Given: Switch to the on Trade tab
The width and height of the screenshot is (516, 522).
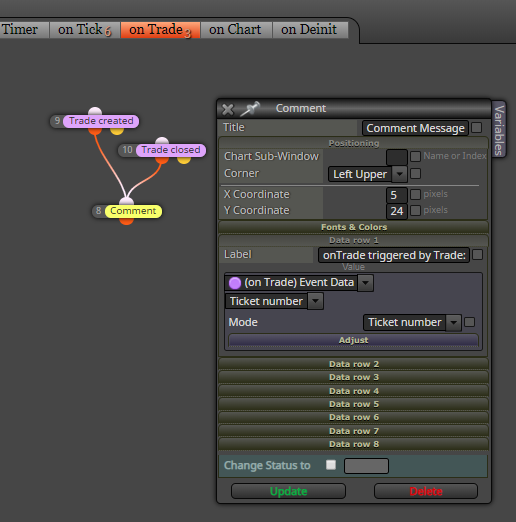Looking at the screenshot, I should 160,30.
